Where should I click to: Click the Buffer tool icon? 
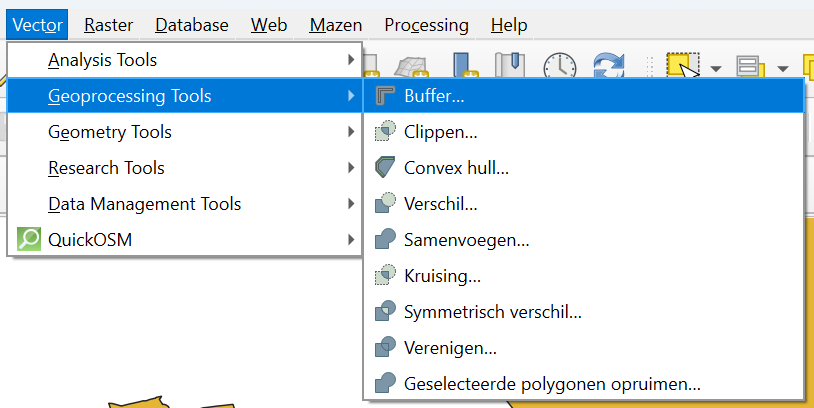point(385,97)
